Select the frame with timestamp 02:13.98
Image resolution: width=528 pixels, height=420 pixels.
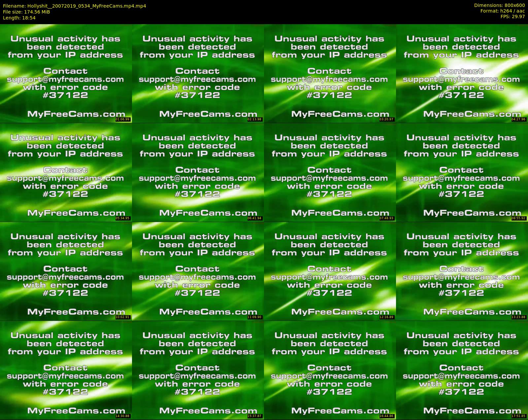pyautogui.click(x=198, y=73)
